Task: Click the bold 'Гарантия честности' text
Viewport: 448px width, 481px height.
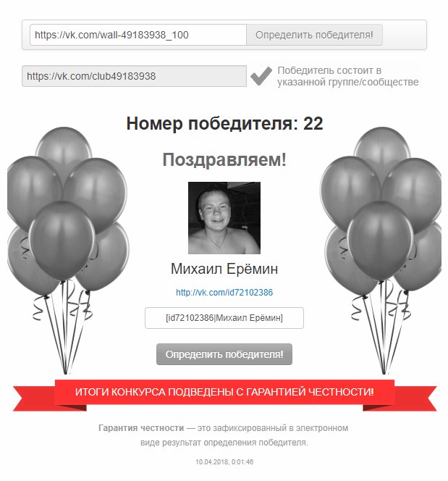Action: tap(141, 428)
